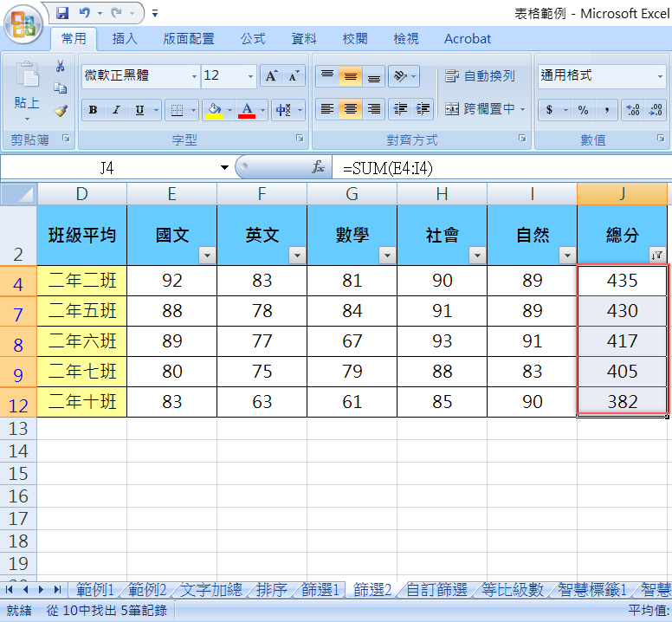672x622 pixels.
Task: Open the 國文 column filter dropdown
Action: coord(206,255)
